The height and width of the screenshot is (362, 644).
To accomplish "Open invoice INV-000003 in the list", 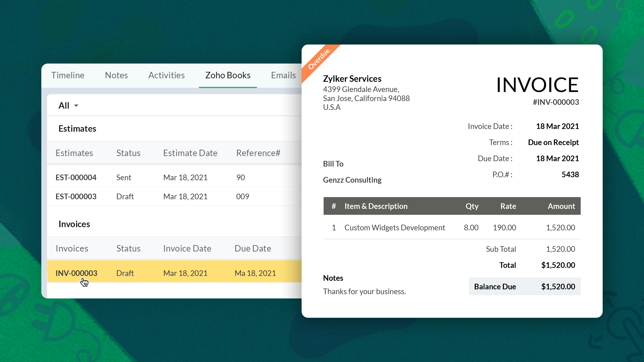I will coord(76,273).
